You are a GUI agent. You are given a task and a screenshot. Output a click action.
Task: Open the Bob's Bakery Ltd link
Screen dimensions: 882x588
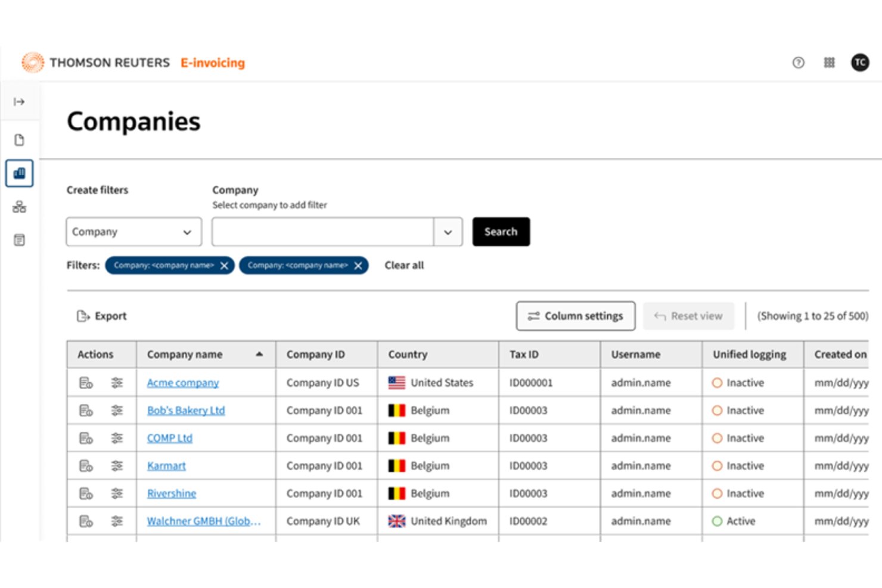186,410
